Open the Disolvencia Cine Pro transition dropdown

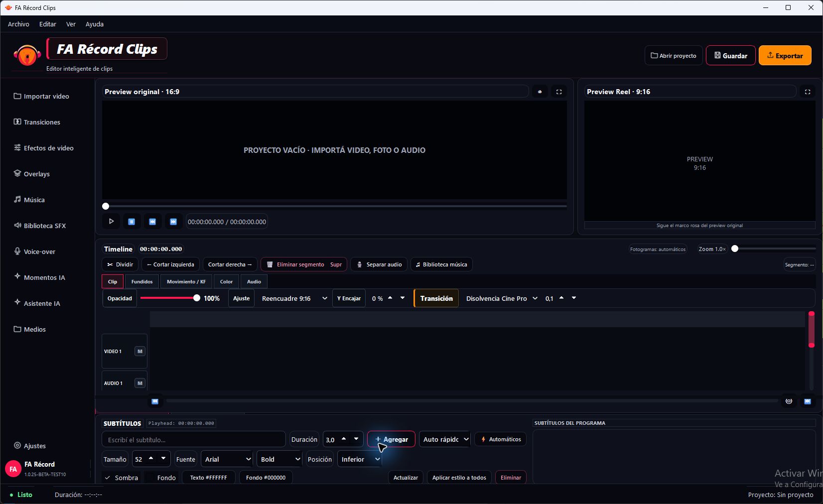coord(502,298)
